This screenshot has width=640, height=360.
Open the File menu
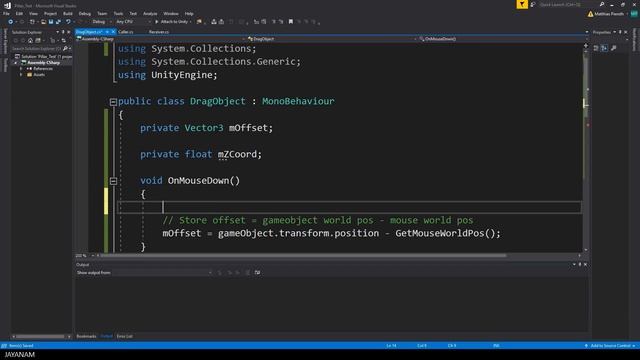tap(6, 13)
